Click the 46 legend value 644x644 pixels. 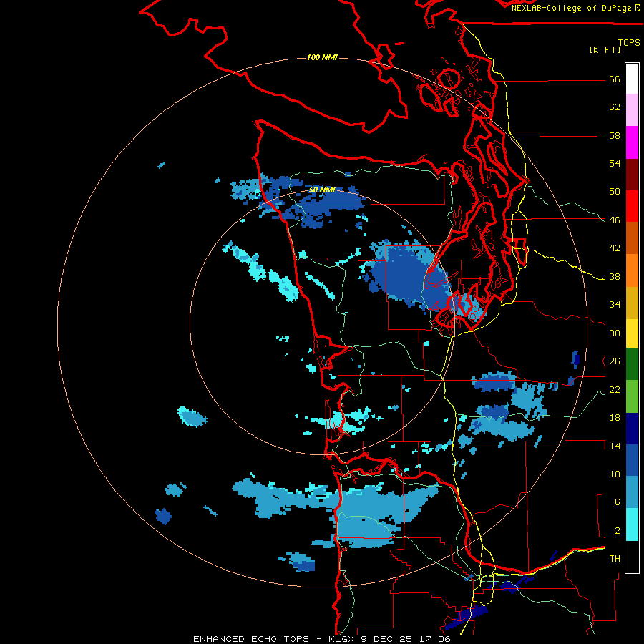pos(615,220)
